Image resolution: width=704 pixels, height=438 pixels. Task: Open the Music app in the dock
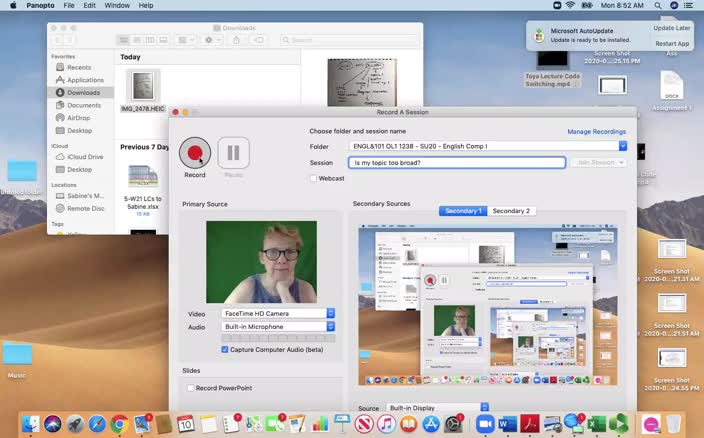(387, 424)
